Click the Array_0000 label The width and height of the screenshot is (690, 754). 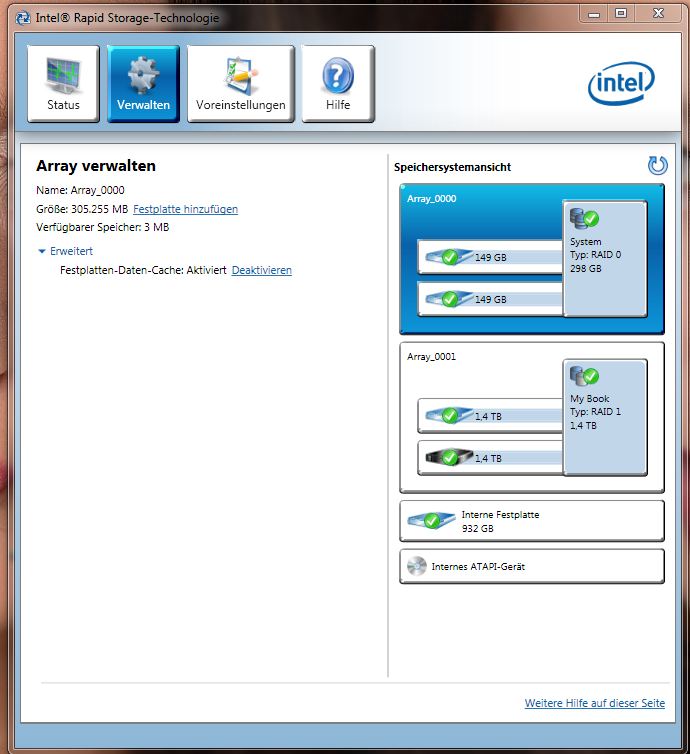coord(431,199)
